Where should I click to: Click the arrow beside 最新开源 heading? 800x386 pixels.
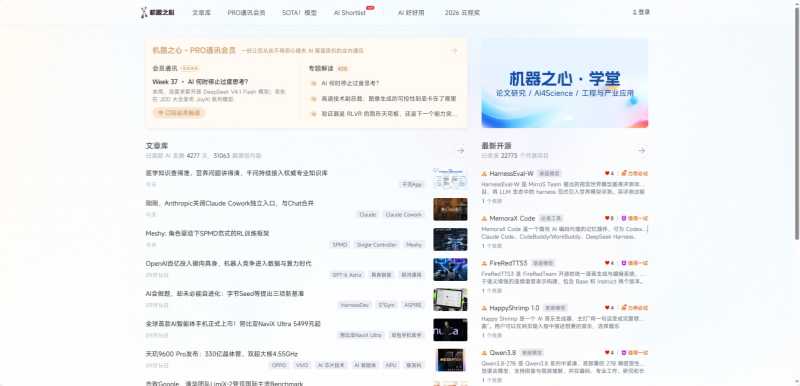(x=642, y=151)
